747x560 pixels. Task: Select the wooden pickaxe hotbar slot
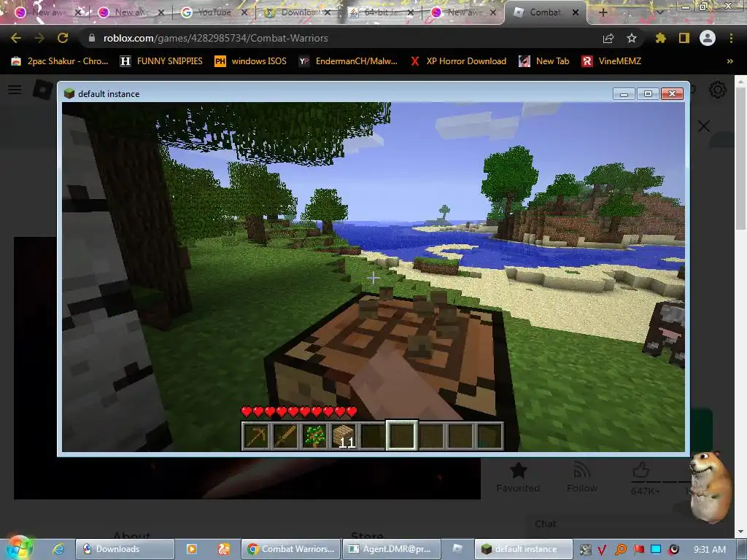click(x=256, y=436)
